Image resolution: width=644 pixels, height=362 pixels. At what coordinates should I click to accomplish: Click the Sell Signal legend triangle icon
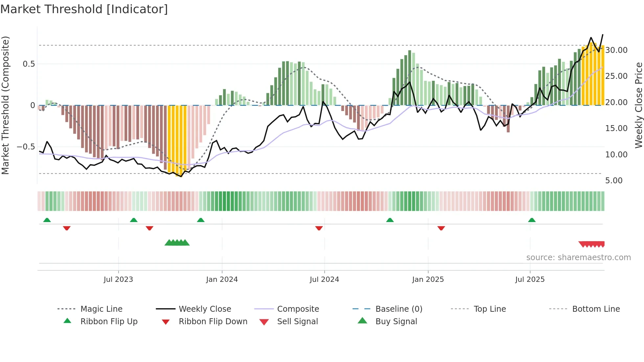(x=264, y=322)
